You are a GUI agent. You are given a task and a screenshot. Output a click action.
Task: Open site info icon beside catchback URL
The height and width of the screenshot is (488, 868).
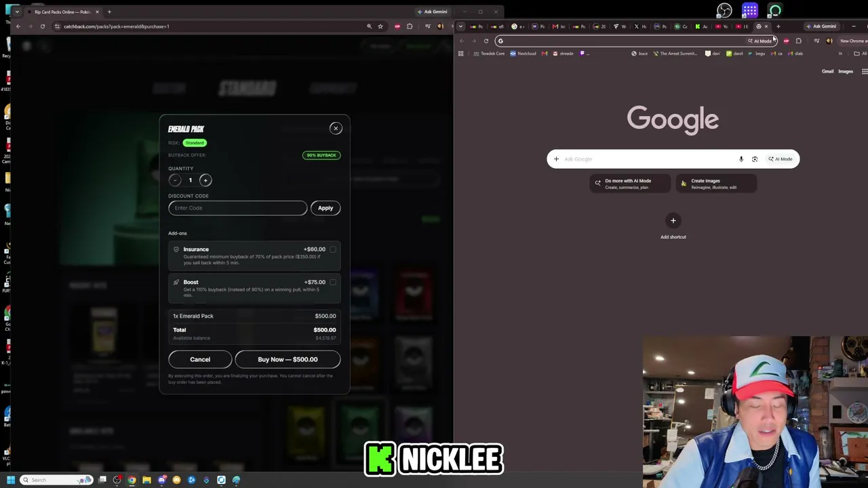57,26
